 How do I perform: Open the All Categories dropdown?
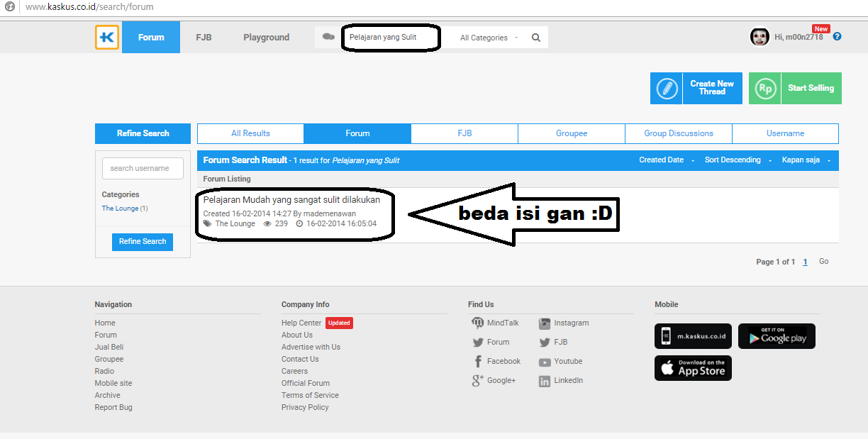click(x=489, y=38)
